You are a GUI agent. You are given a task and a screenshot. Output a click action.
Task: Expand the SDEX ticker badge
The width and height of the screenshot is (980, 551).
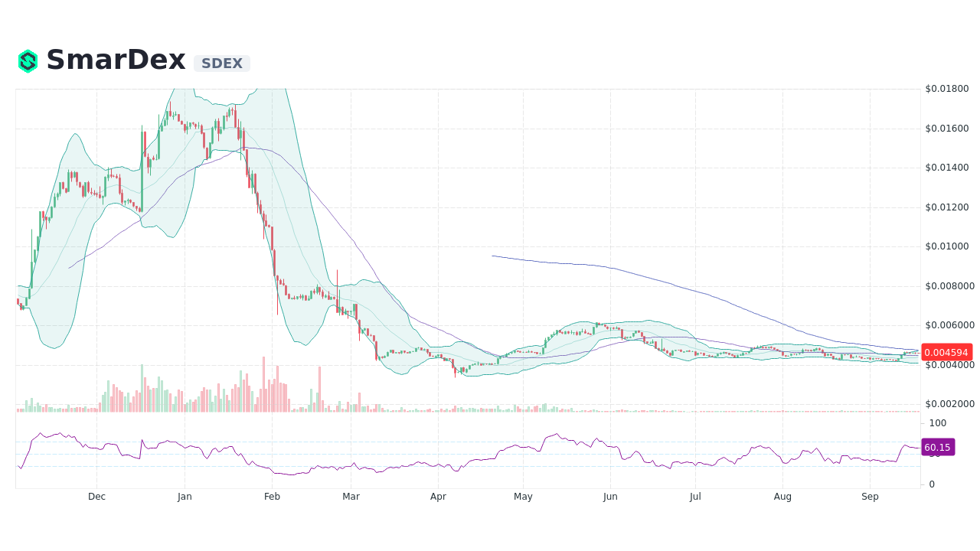221,64
